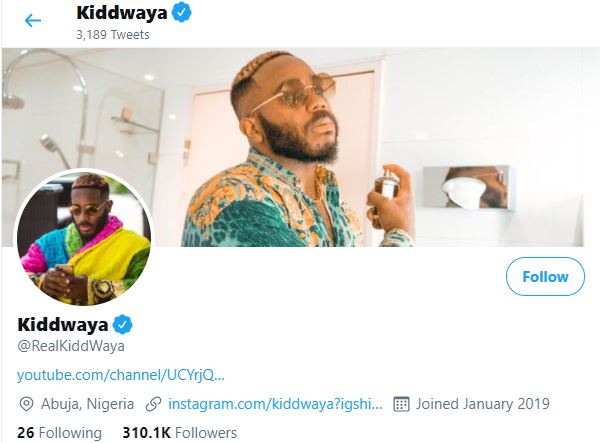Click the chain link icon
This screenshot has width=600, height=443.
[x=153, y=404]
